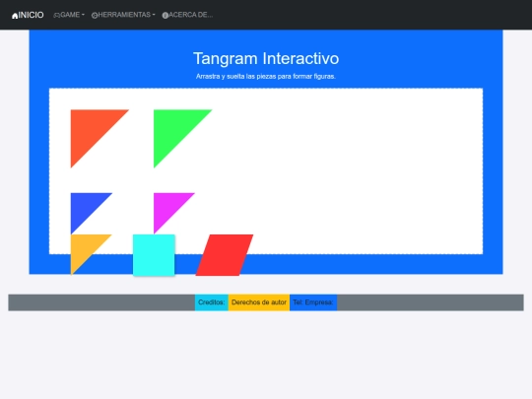Open the INICIO navigation link
Viewport: 532px width, 399px height.
(28, 15)
